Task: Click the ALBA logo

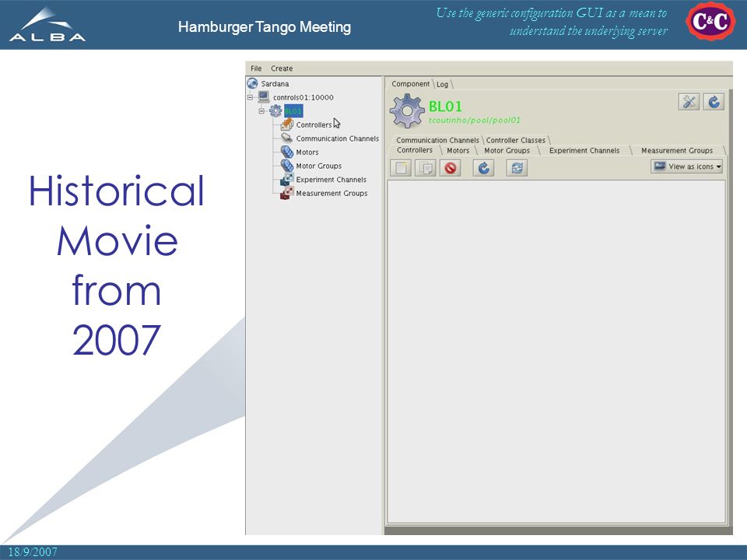Action: click(47, 25)
